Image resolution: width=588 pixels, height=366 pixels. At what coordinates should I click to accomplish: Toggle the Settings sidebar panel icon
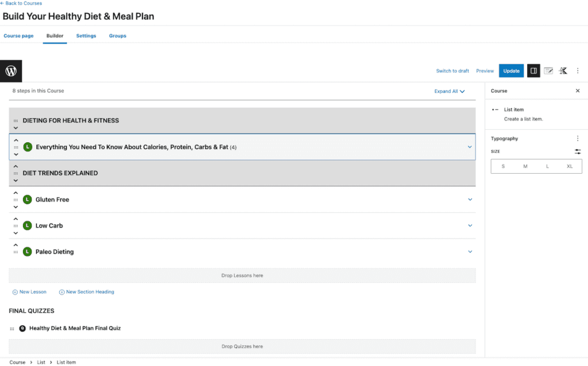(x=533, y=71)
